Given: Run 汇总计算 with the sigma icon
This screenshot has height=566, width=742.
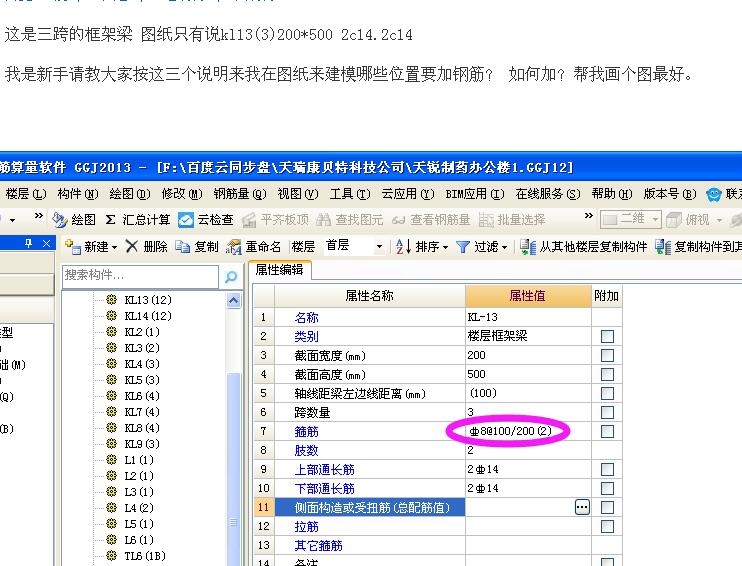Looking at the screenshot, I should (110, 220).
